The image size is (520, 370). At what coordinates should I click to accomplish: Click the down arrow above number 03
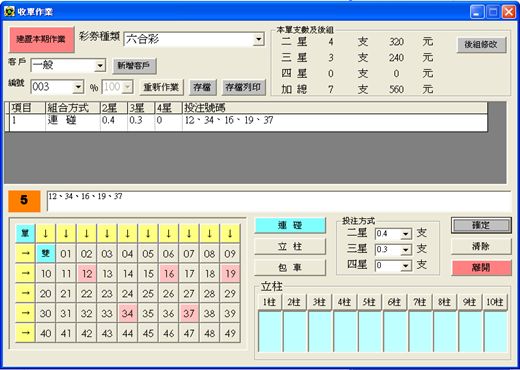tap(107, 233)
